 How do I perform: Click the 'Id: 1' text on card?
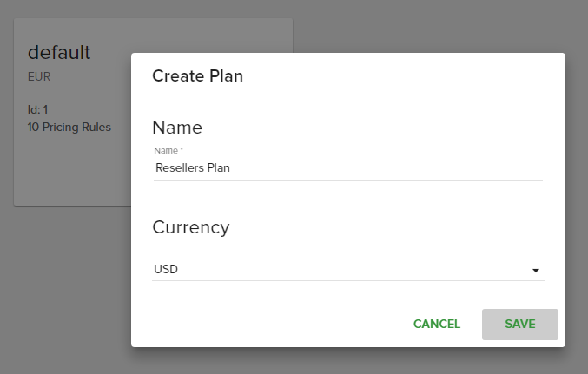[37, 110]
